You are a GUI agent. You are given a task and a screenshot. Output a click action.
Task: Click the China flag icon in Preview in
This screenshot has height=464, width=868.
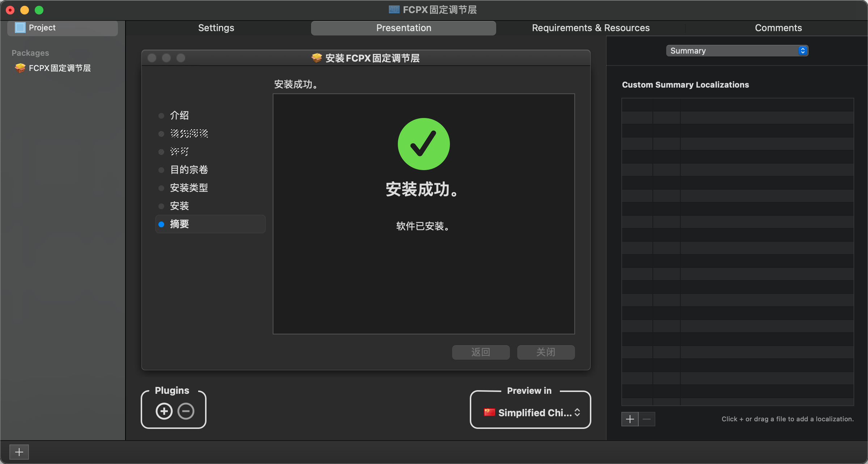[x=489, y=412]
